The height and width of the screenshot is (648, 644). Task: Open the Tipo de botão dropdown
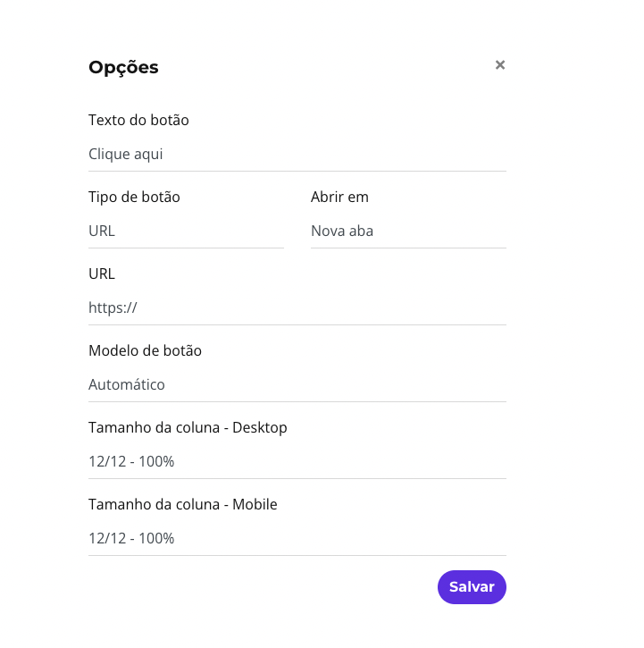[x=186, y=231]
